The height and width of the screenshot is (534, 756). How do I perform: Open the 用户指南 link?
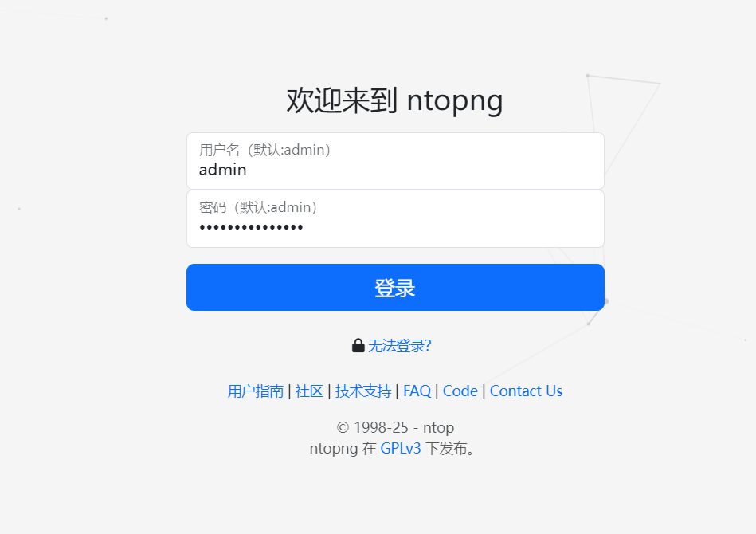(x=256, y=391)
